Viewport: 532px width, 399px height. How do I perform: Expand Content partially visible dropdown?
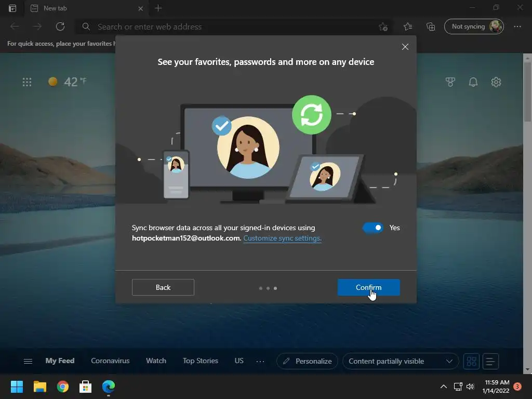point(401,361)
